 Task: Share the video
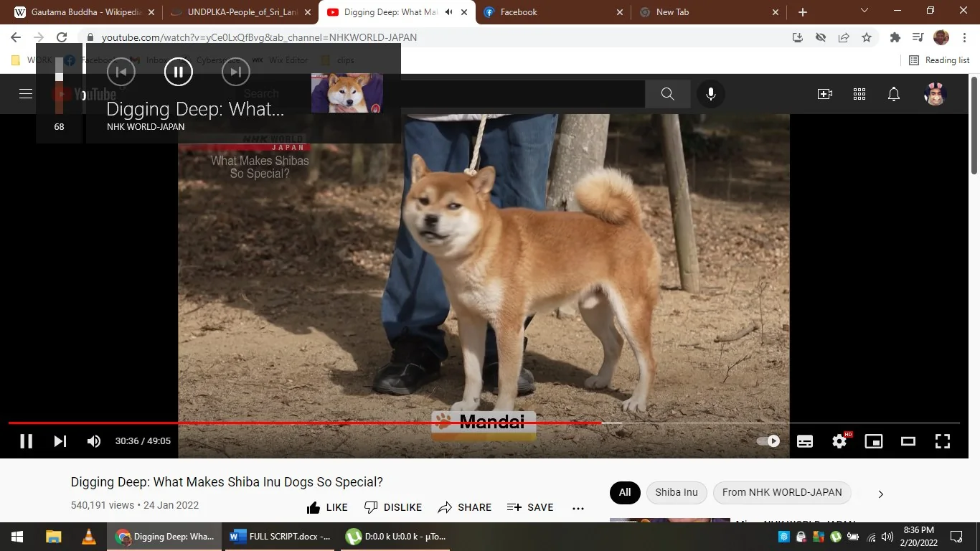coord(465,507)
